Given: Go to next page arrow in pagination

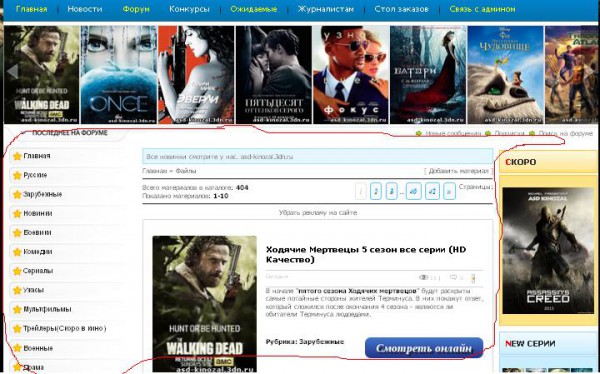Looking at the screenshot, I should pos(449,191).
